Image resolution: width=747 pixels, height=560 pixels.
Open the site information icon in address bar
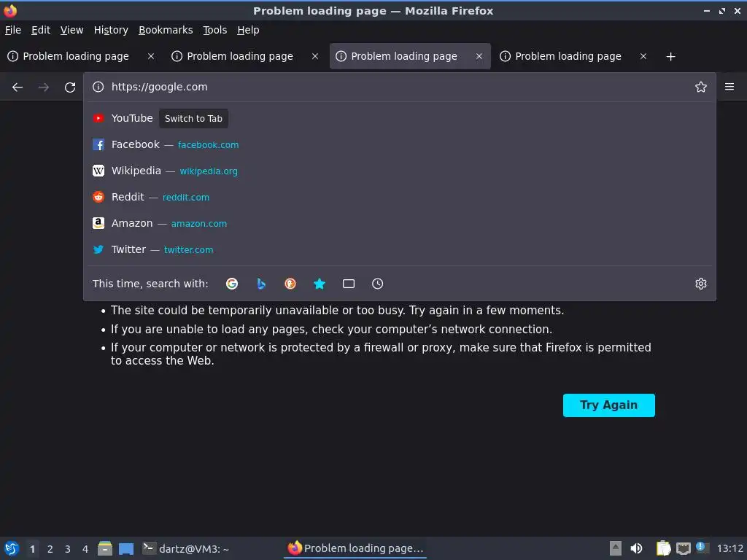click(x=98, y=87)
